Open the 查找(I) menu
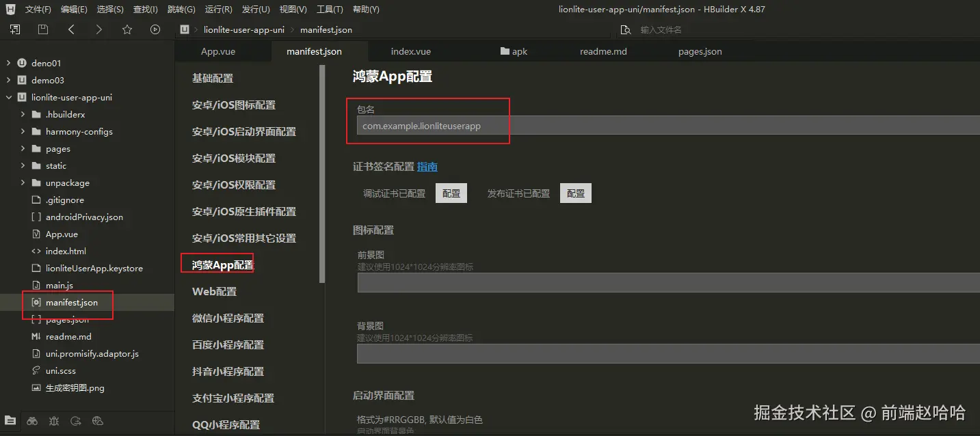 point(145,10)
